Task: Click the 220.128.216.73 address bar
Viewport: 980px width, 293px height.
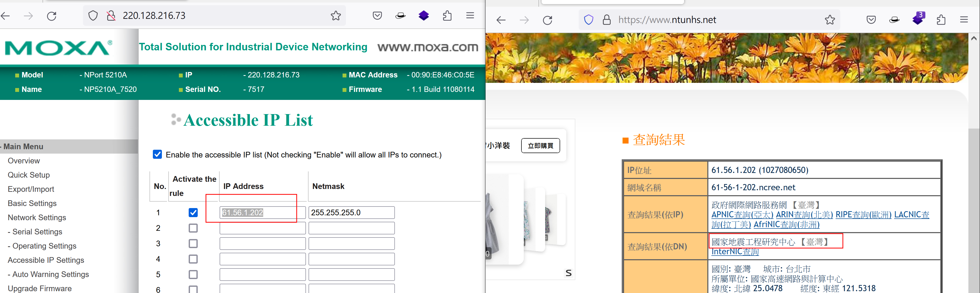Action: pos(214,16)
